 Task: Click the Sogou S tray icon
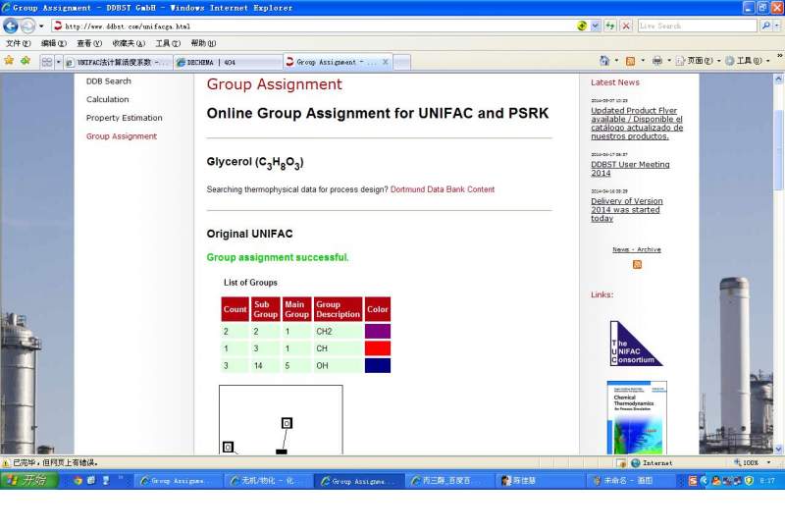693,481
